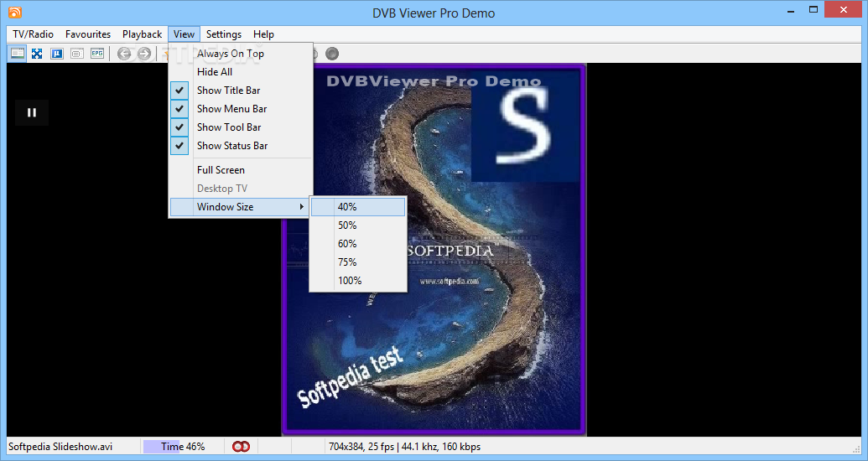Select 60% window size
The height and width of the screenshot is (461, 868).
point(358,244)
